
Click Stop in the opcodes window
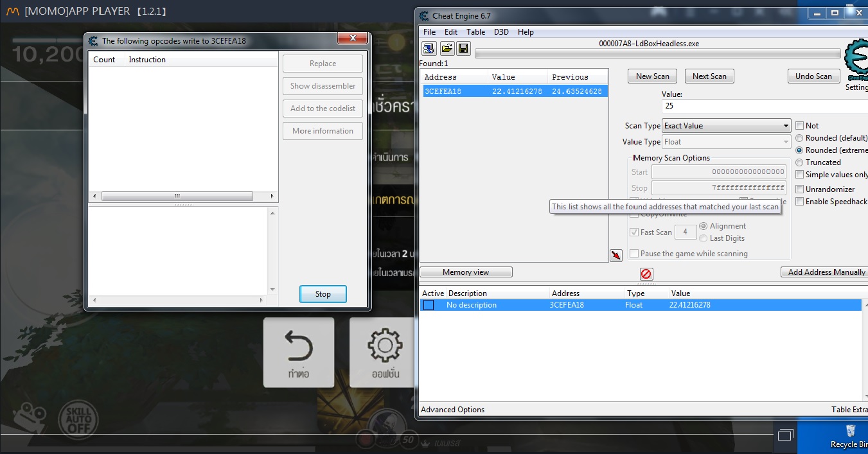click(323, 294)
